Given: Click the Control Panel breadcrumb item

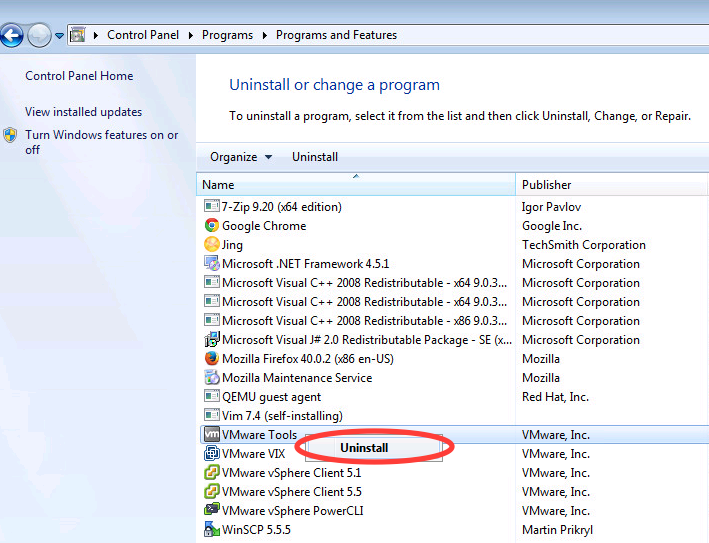Looking at the screenshot, I should pyautogui.click(x=143, y=35).
